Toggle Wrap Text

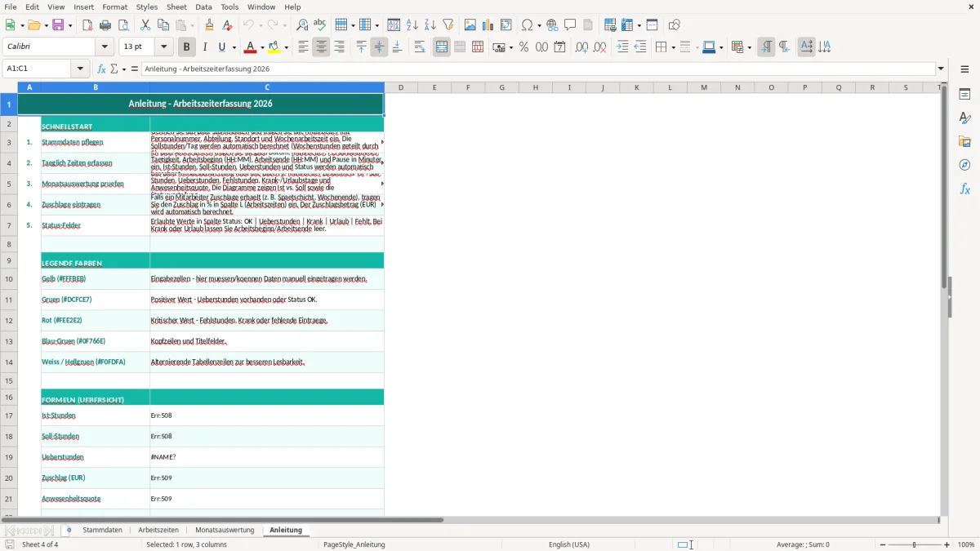[x=420, y=47]
